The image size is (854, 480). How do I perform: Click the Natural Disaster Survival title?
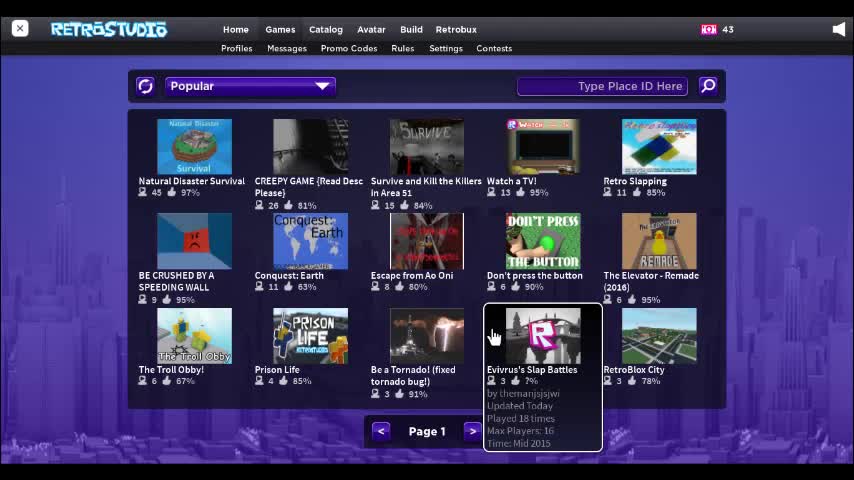click(x=192, y=181)
